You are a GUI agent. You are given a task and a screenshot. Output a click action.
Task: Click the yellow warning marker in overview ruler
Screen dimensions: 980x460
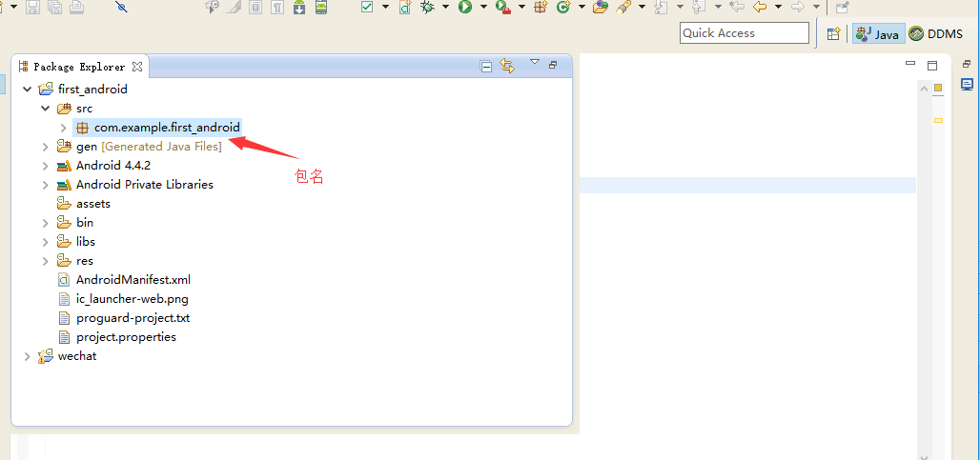pos(938,120)
